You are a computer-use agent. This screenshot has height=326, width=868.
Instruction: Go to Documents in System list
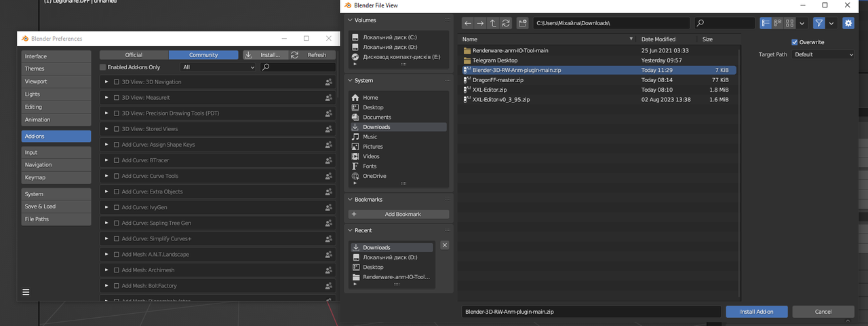coord(398,117)
